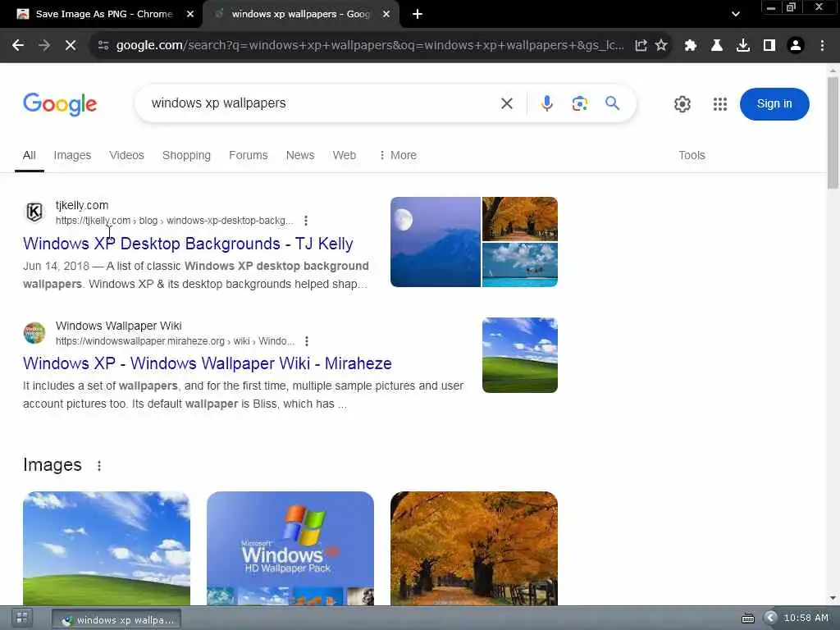This screenshot has height=630, width=840.
Task: Open Windows XP - Windows Wallpaper Wiki link
Action: pos(208,363)
